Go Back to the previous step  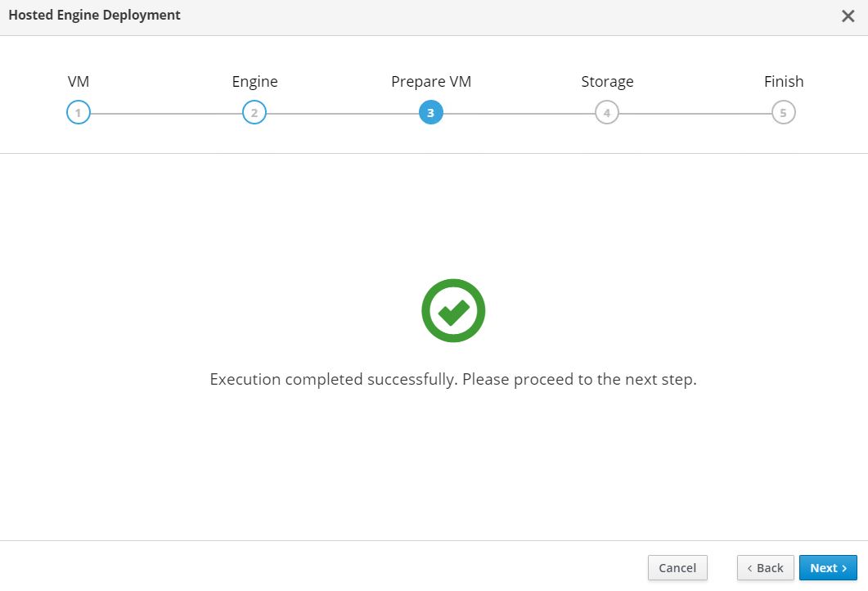pyautogui.click(x=765, y=568)
